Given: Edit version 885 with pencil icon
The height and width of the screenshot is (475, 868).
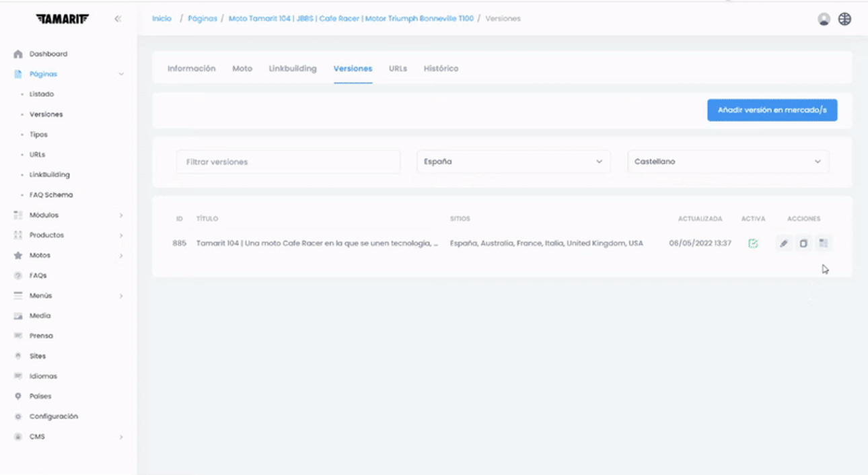Looking at the screenshot, I should coord(783,244).
